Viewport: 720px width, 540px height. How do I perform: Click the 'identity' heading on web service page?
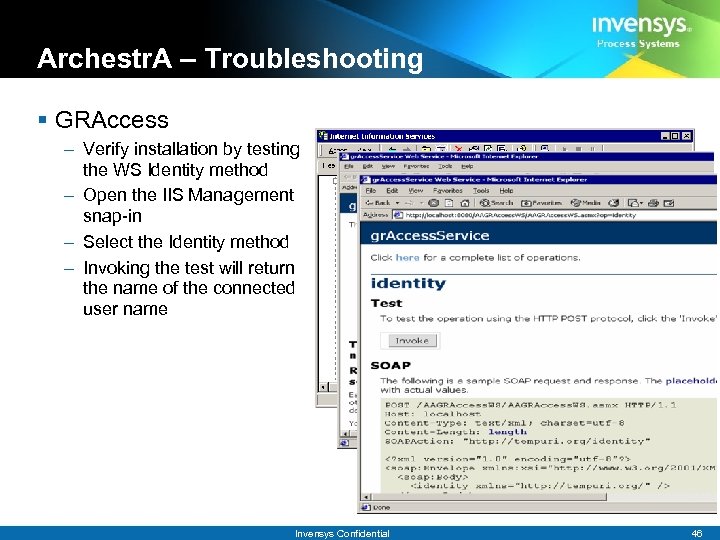(x=408, y=283)
